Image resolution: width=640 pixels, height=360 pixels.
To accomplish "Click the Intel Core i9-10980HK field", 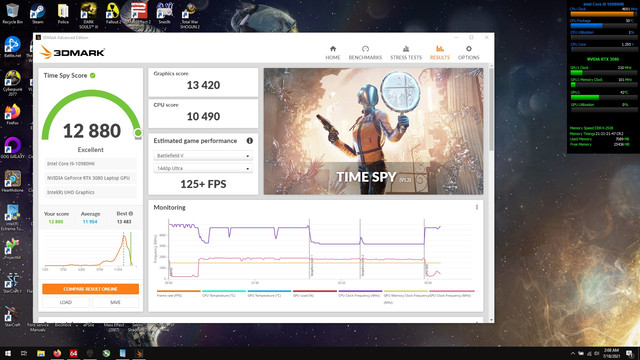I will coord(90,164).
